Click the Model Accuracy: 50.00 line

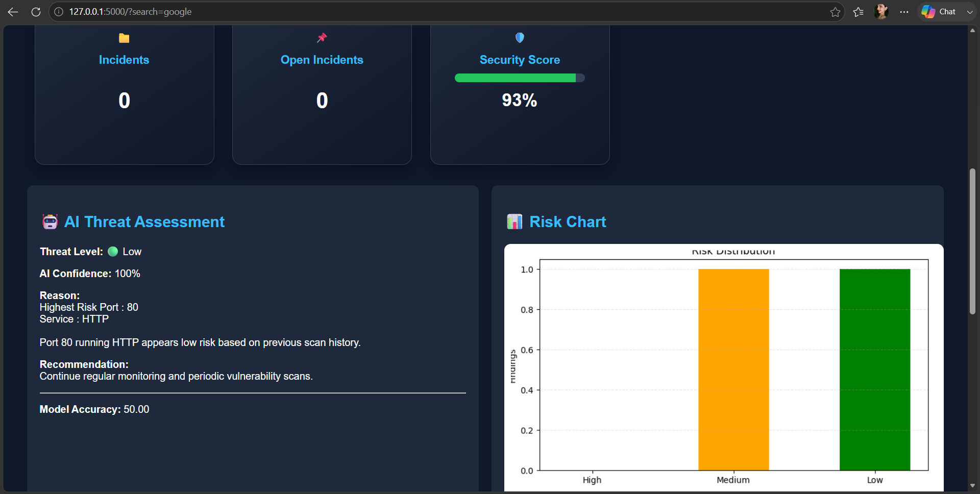pos(94,409)
